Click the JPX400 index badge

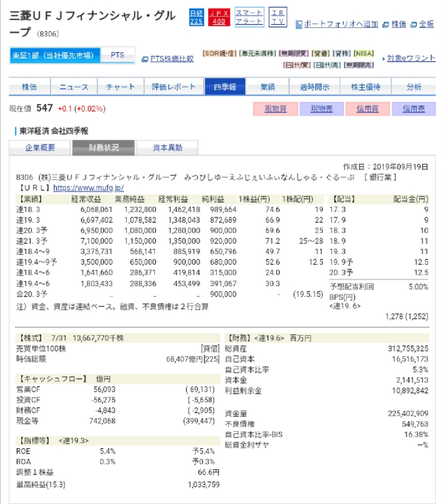point(219,17)
